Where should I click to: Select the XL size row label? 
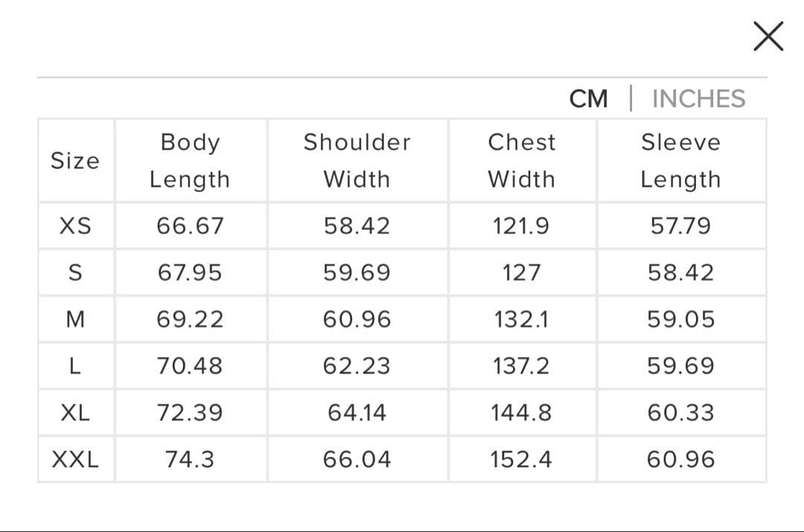(x=74, y=412)
